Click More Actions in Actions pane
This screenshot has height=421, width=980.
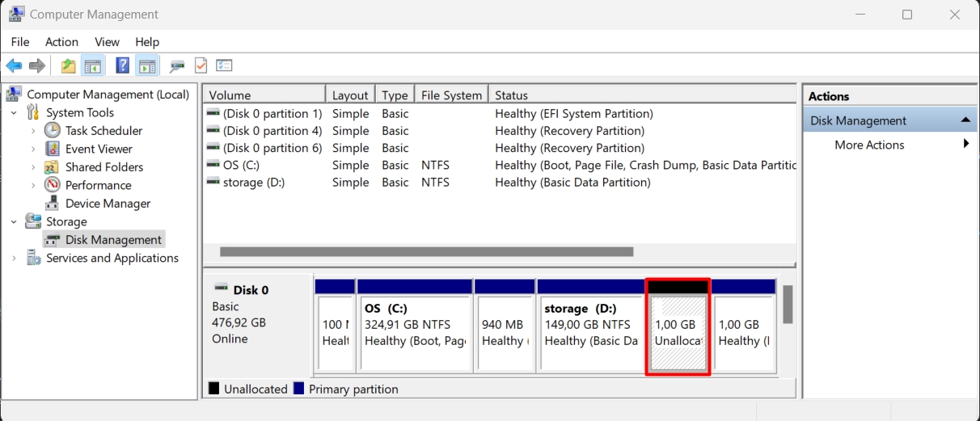pyautogui.click(x=869, y=145)
